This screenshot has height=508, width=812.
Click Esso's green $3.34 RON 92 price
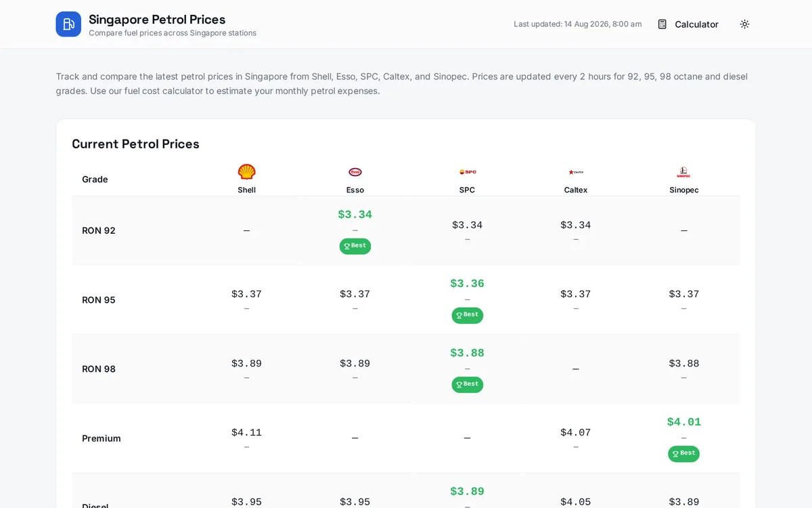click(x=355, y=215)
